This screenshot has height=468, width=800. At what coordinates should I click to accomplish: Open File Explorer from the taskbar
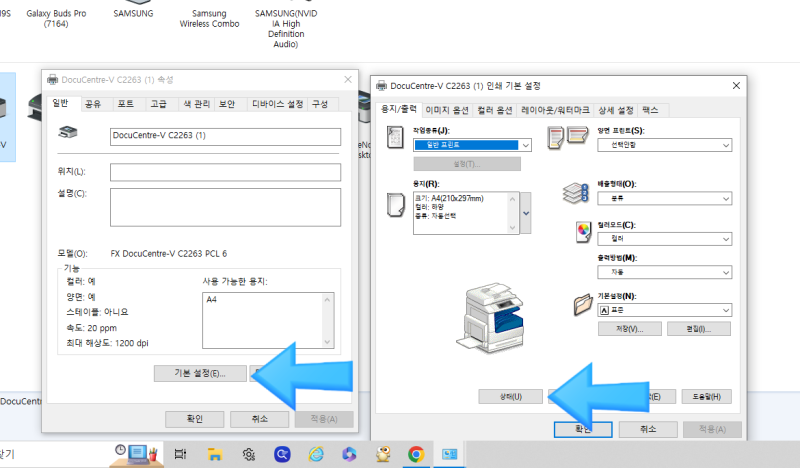[215, 454]
